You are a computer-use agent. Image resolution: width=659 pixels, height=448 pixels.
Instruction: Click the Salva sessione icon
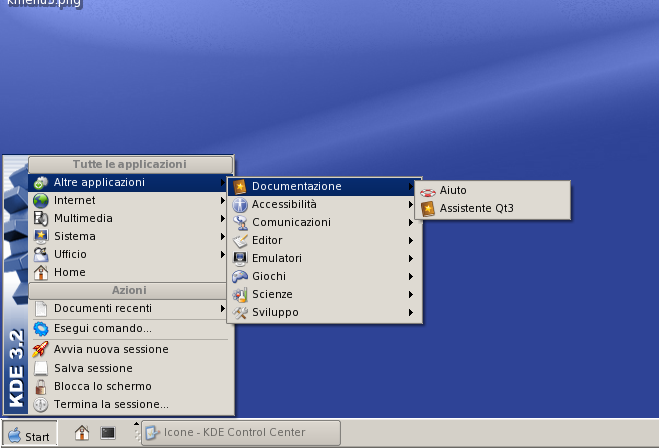coord(41,369)
